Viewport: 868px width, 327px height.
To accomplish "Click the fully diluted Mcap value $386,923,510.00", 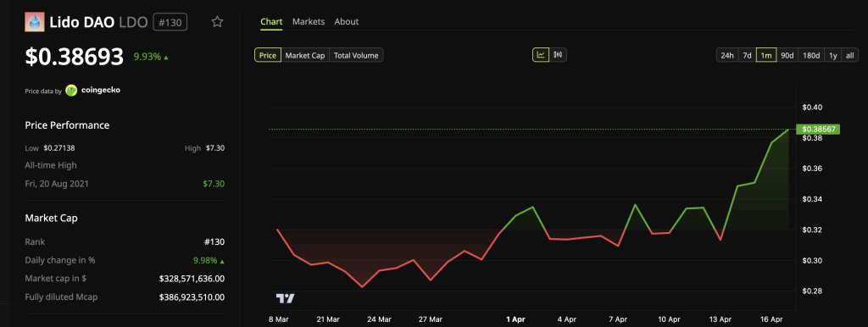I will tap(192, 297).
